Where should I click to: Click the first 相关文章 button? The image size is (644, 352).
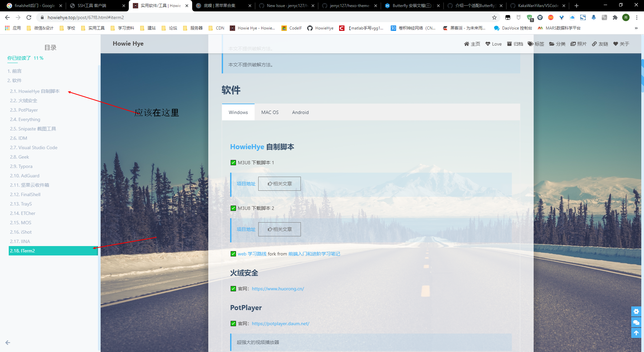point(279,184)
